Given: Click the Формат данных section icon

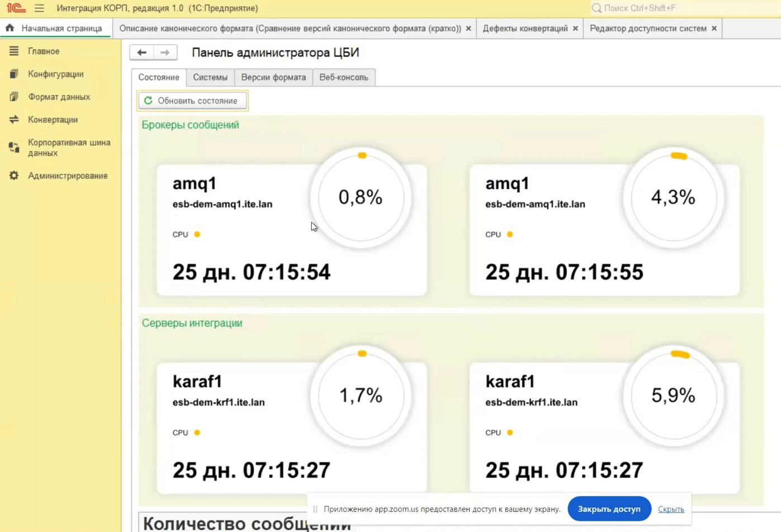Looking at the screenshot, I should coord(14,97).
